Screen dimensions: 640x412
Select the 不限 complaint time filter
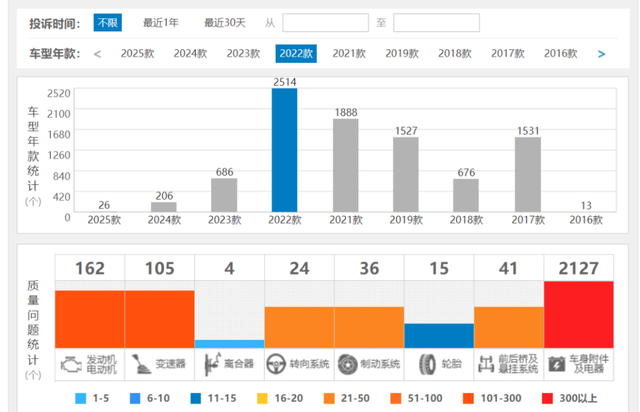107,22
